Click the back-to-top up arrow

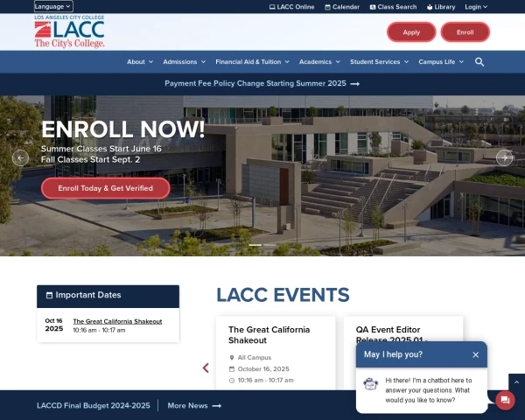click(516, 382)
